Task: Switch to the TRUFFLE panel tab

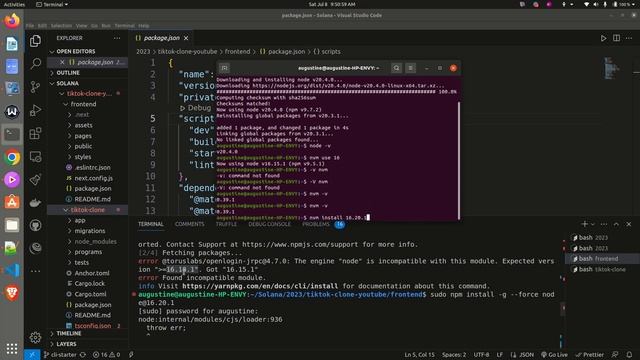Action: coord(226,224)
